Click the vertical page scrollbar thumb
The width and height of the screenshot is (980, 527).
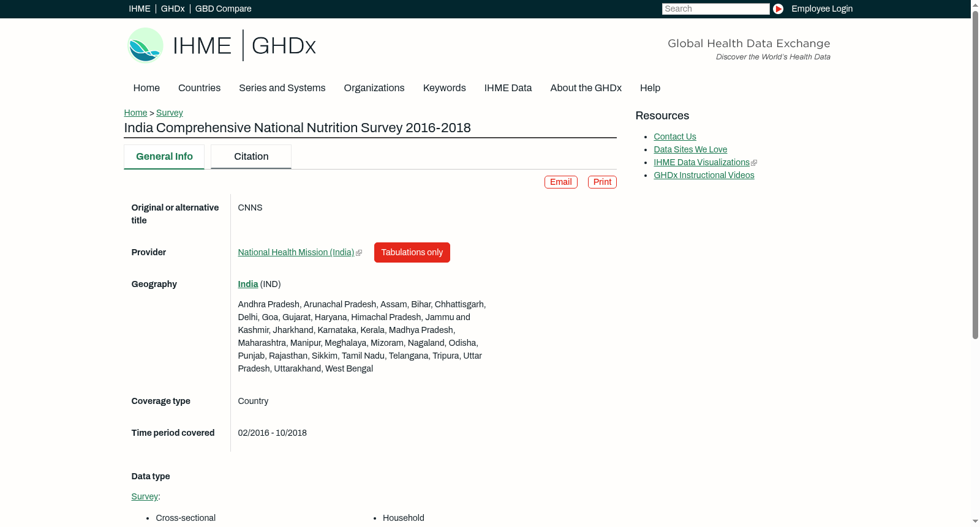[x=975, y=174]
